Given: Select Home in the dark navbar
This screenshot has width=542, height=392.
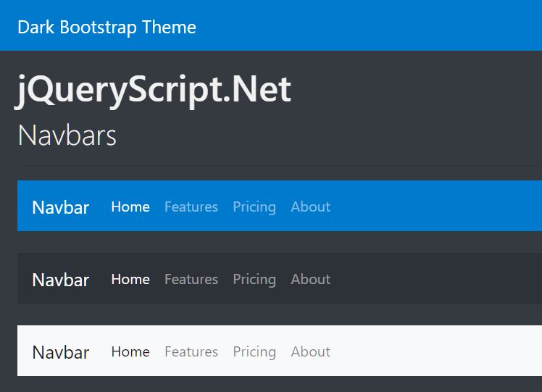Looking at the screenshot, I should (x=130, y=279).
